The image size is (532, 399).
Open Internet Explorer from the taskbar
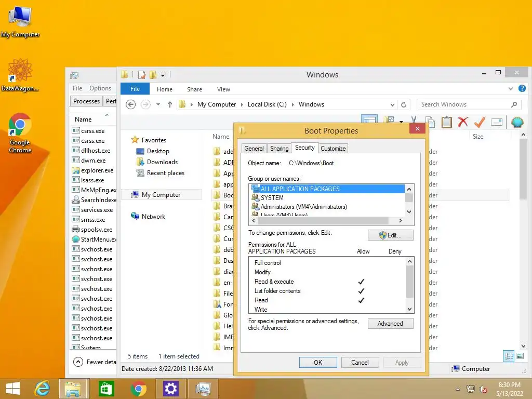[42, 389]
